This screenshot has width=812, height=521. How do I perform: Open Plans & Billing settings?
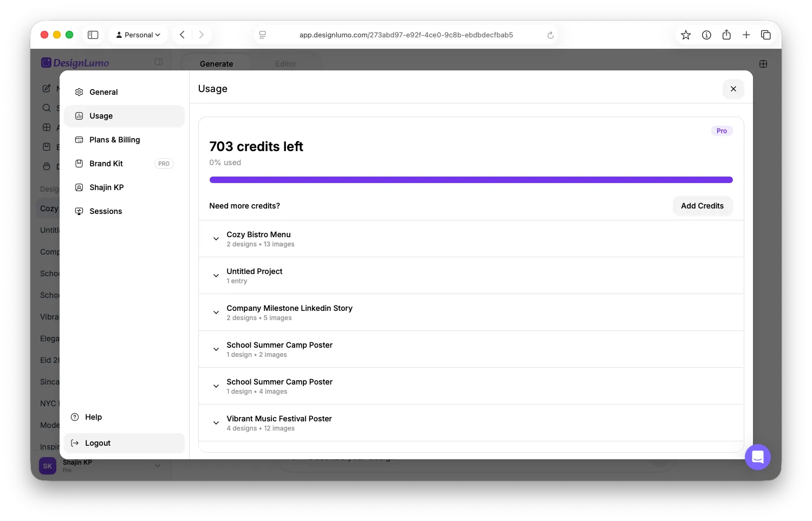tap(124, 140)
